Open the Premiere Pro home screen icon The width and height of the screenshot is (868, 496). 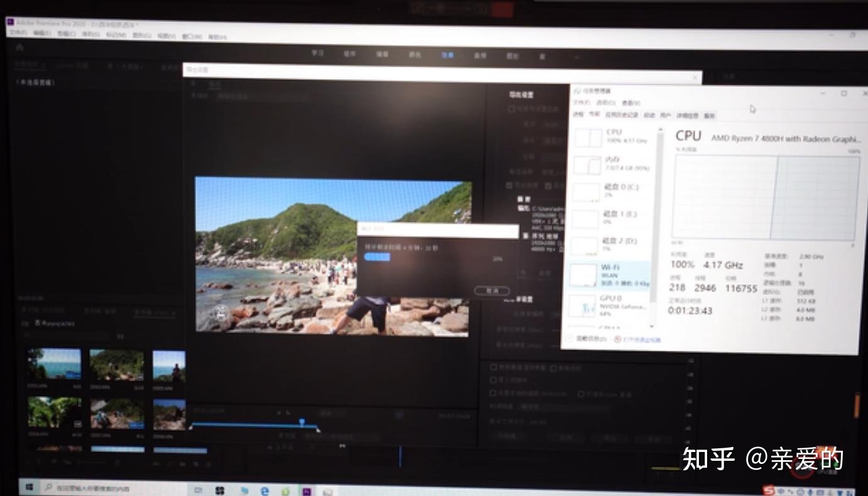click(19, 47)
